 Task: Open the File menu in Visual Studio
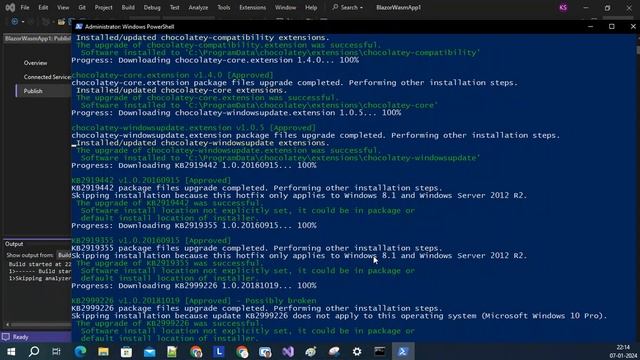click(x=25, y=7)
